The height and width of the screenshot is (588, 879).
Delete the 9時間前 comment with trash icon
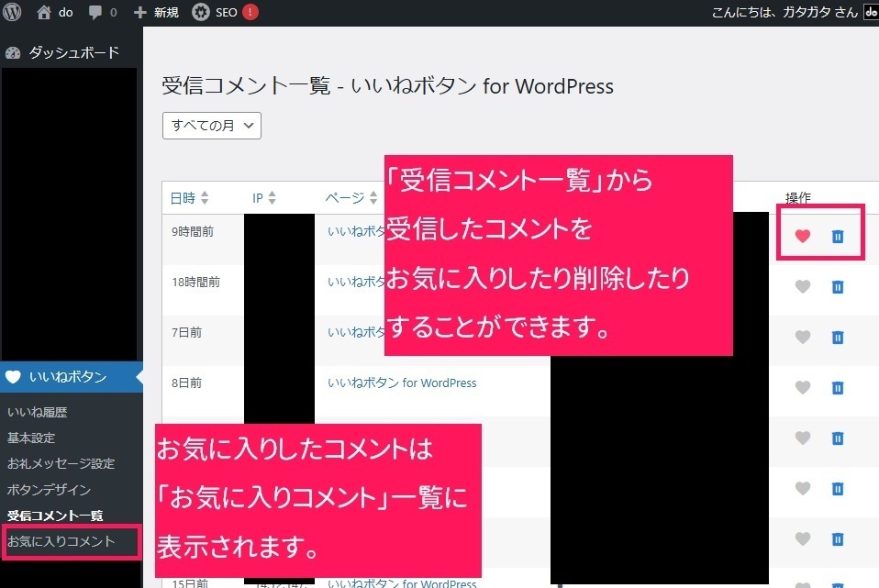(x=838, y=236)
